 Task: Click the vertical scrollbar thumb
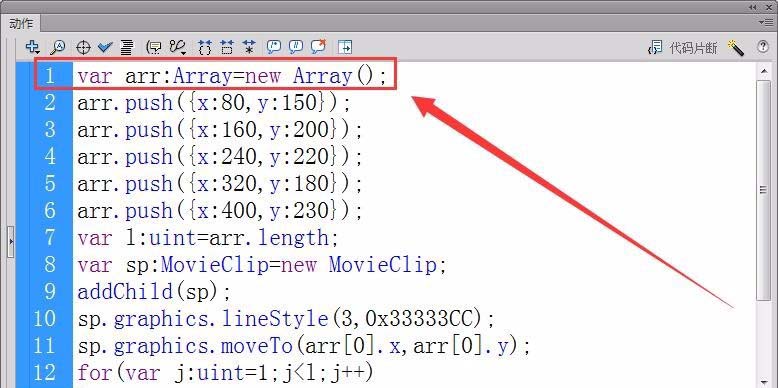click(763, 190)
